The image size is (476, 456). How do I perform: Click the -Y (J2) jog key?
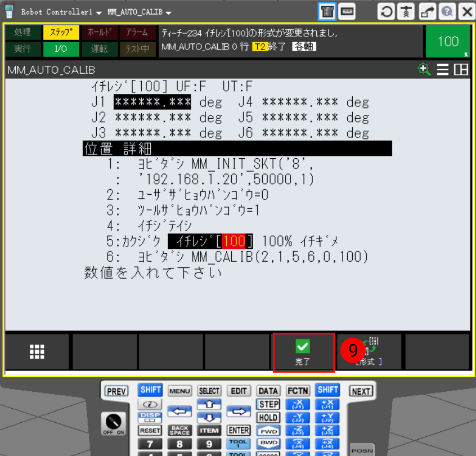click(x=298, y=418)
